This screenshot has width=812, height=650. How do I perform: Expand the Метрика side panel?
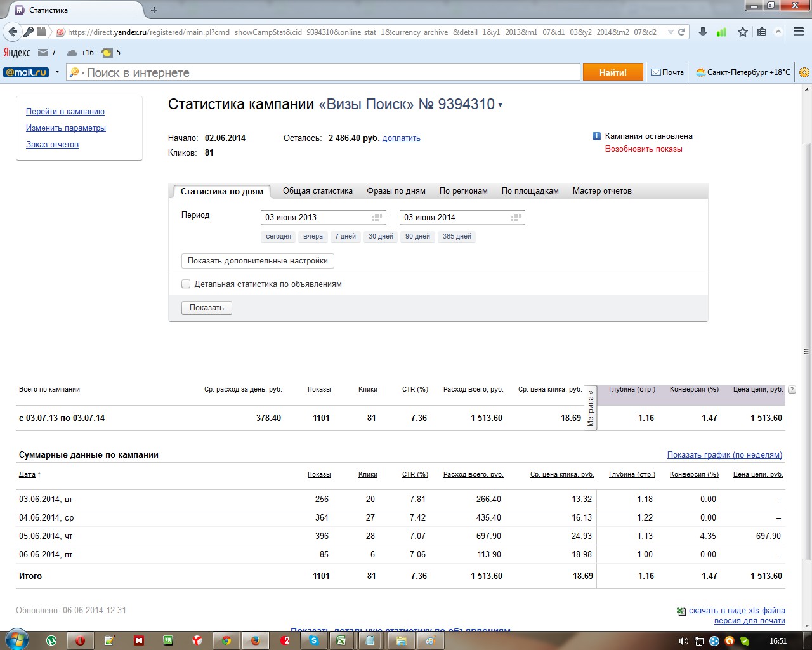(591, 408)
